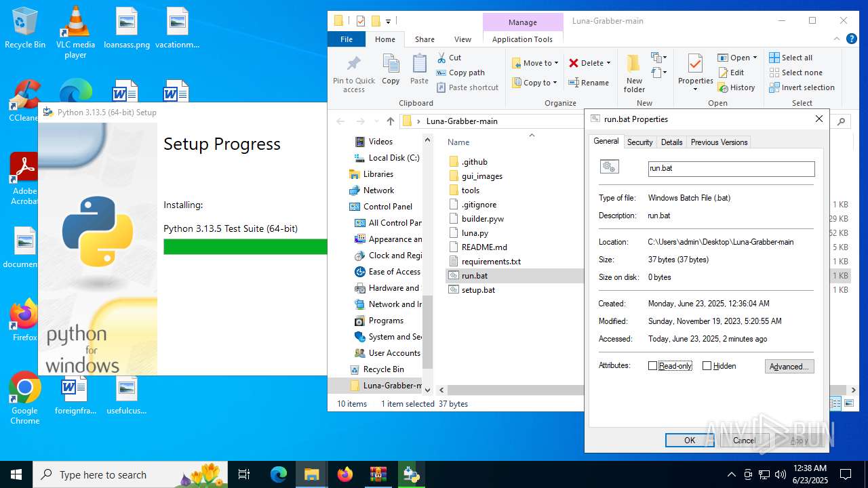Select the README.md file
This screenshot has width=868, height=488.
[x=484, y=247]
